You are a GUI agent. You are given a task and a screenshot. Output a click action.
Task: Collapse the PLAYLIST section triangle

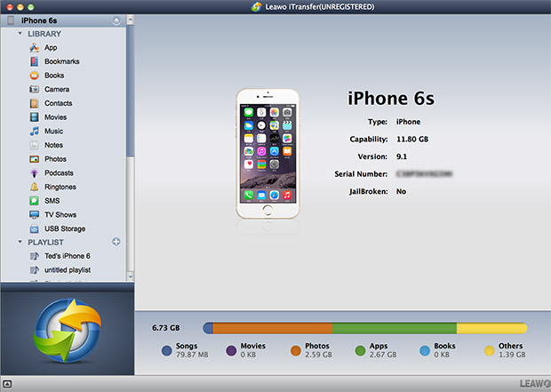pos(20,242)
